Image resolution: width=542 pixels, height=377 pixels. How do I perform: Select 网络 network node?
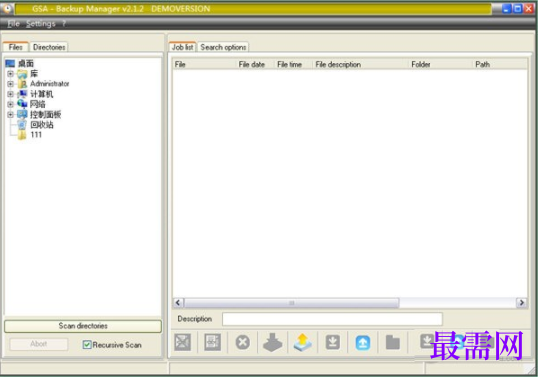(38, 104)
